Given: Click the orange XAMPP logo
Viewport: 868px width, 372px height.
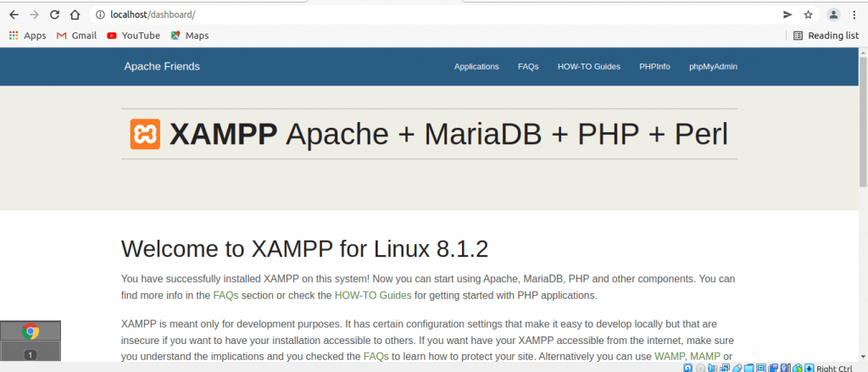Looking at the screenshot, I should [145, 134].
